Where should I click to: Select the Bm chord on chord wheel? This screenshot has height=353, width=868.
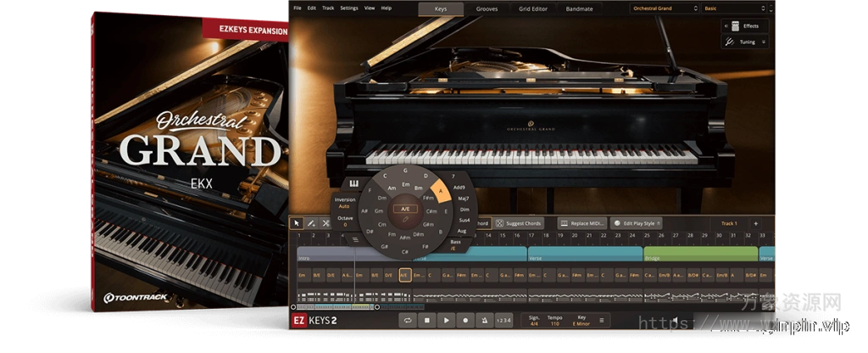419,188
